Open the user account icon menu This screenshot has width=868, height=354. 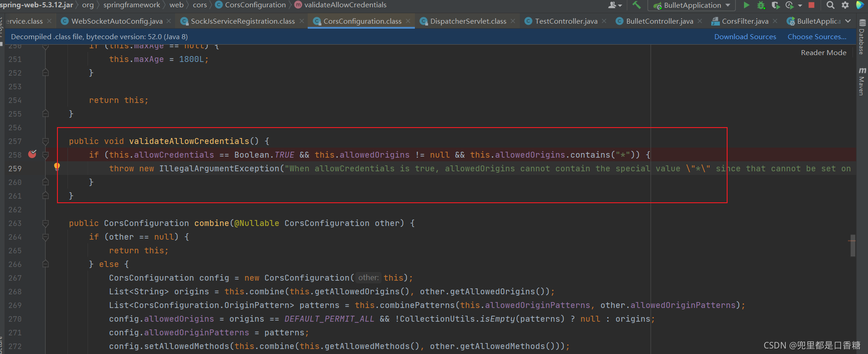click(615, 5)
